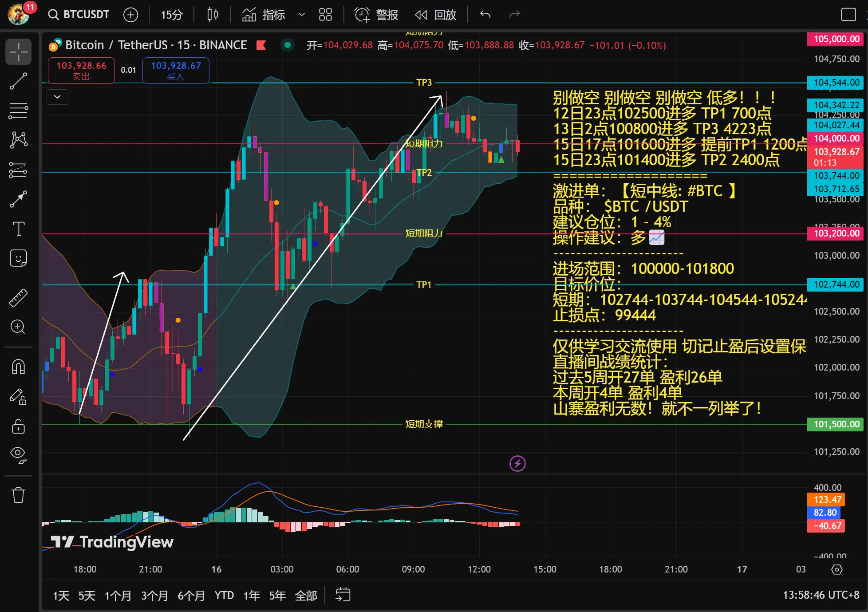Open the BTCUSDT symbol search
The height and width of the screenshot is (612, 868).
(x=79, y=15)
